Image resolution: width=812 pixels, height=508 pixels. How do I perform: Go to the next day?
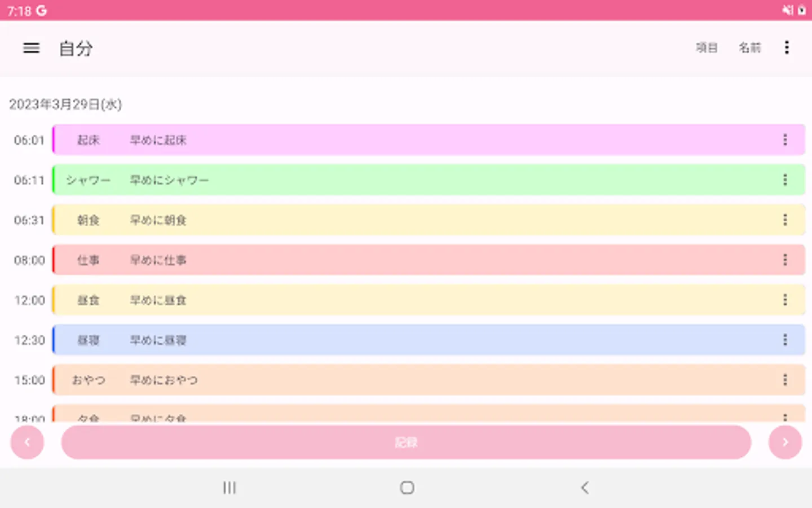click(x=785, y=443)
